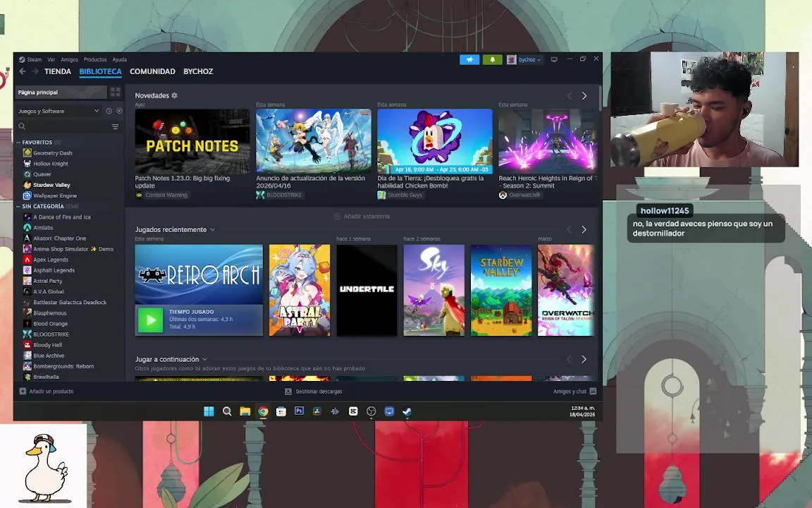Open the Steam announcements megaphone button

469,59
